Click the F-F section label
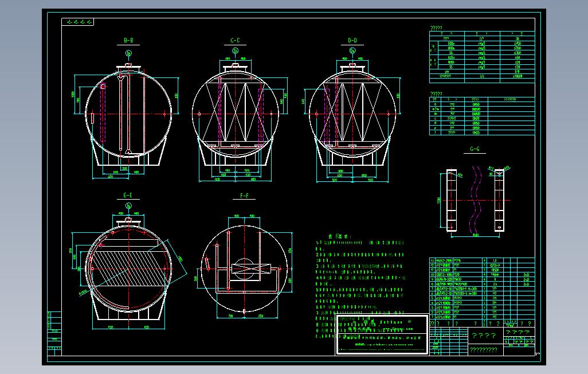Screen dimensions: 588x374 click(244, 196)
